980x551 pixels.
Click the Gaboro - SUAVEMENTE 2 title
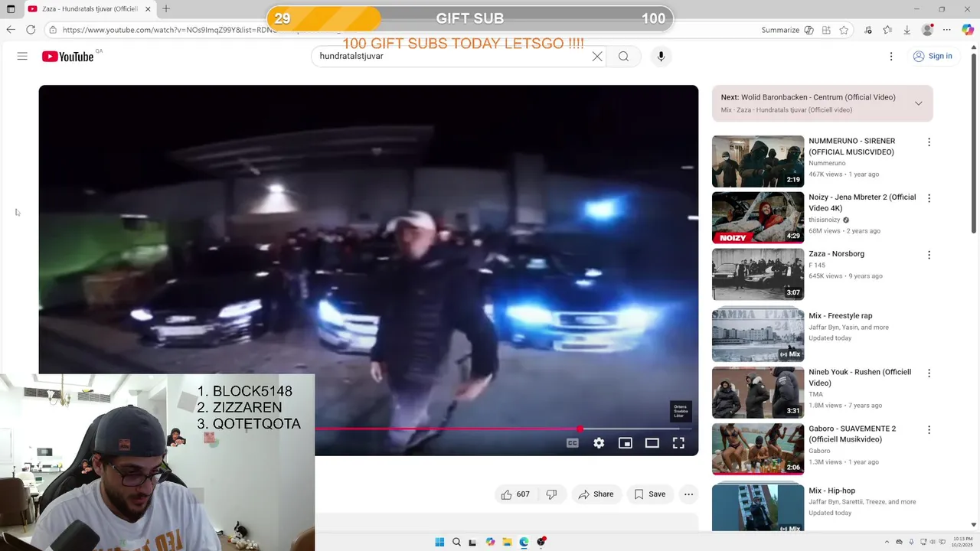click(852, 434)
